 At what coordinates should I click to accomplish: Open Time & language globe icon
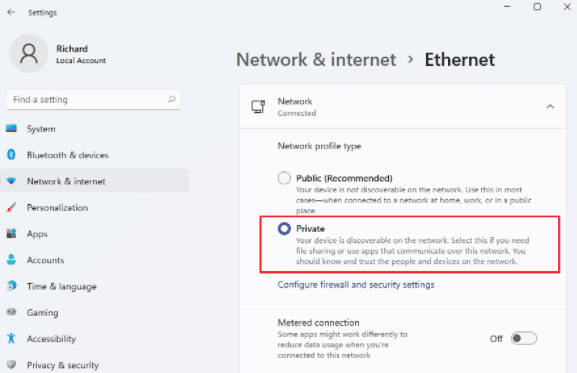tap(11, 286)
